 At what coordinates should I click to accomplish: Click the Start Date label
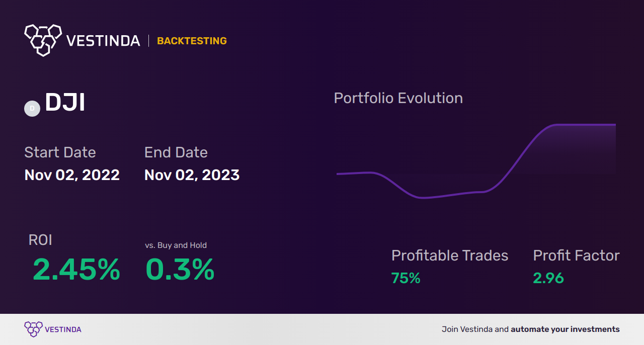[60, 152]
